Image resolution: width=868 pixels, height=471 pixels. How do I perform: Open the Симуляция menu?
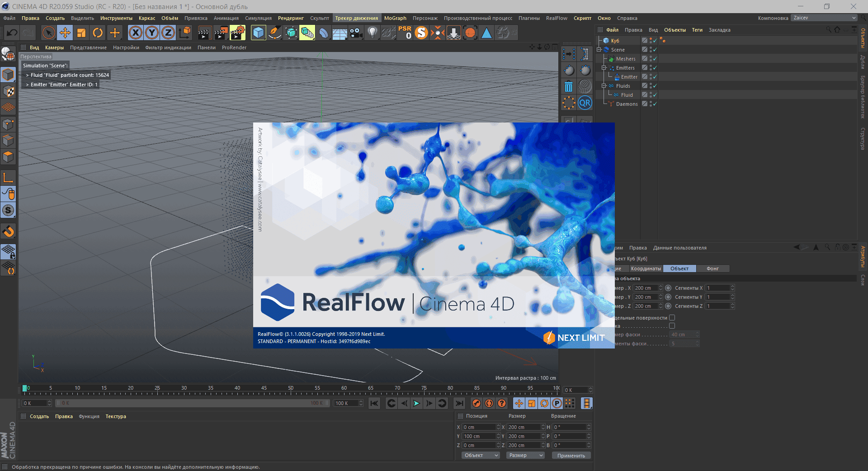coord(258,18)
